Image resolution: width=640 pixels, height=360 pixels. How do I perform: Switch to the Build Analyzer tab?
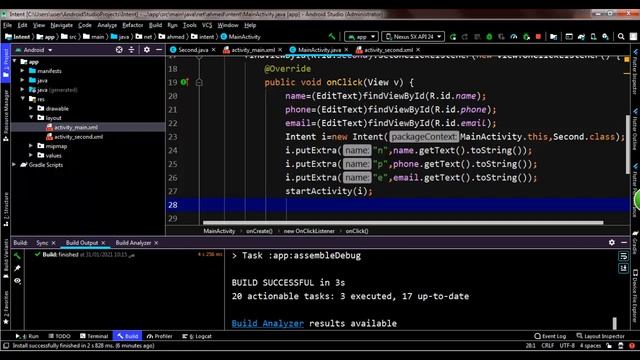[133, 243]
